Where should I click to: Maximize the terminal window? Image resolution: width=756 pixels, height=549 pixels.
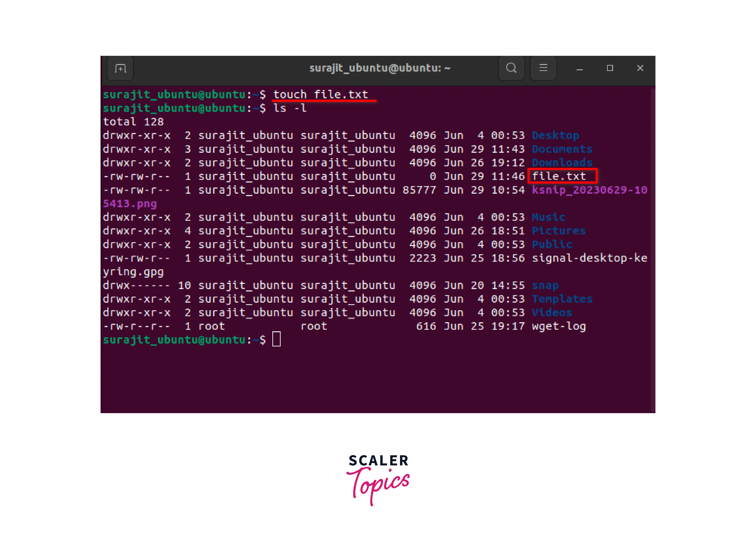tap(610, 68)
